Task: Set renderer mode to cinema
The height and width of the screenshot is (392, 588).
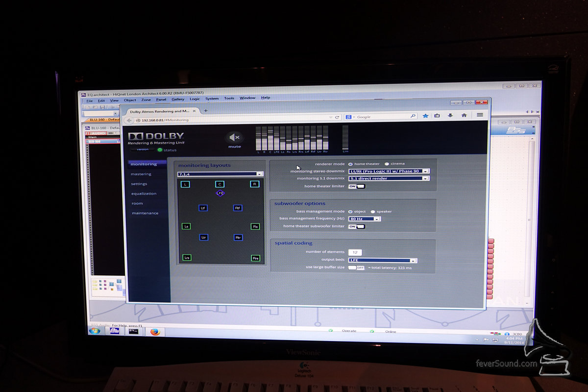Action: [387, 164]
